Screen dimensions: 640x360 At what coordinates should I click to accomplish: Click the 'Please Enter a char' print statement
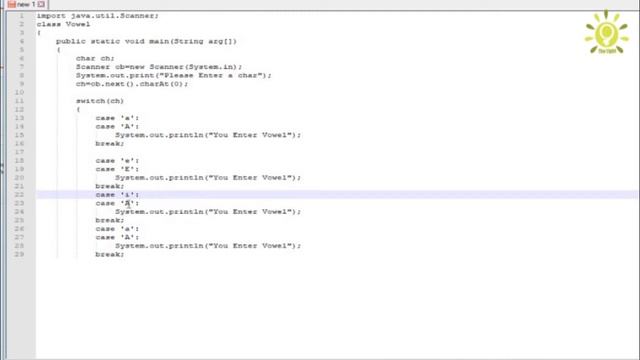[x=173, y=76]
